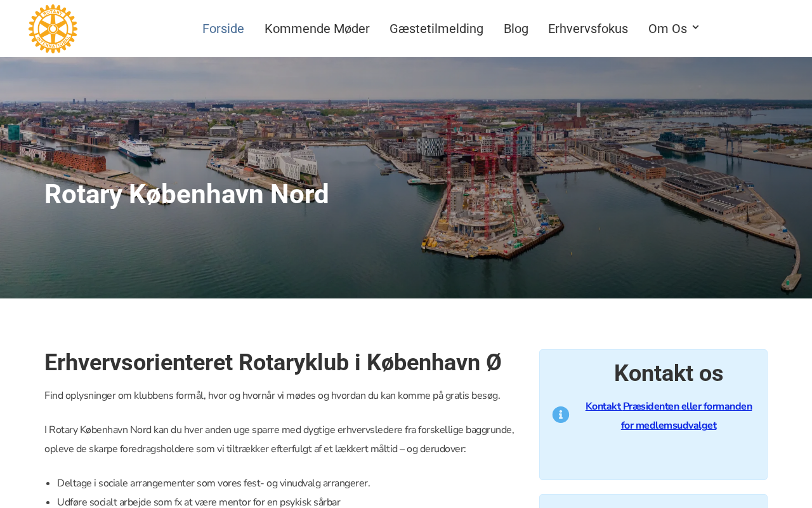The height and width of the screenshot is (508, 812).
Task: Open the Forside menu item
Action: tap(223, 29)
